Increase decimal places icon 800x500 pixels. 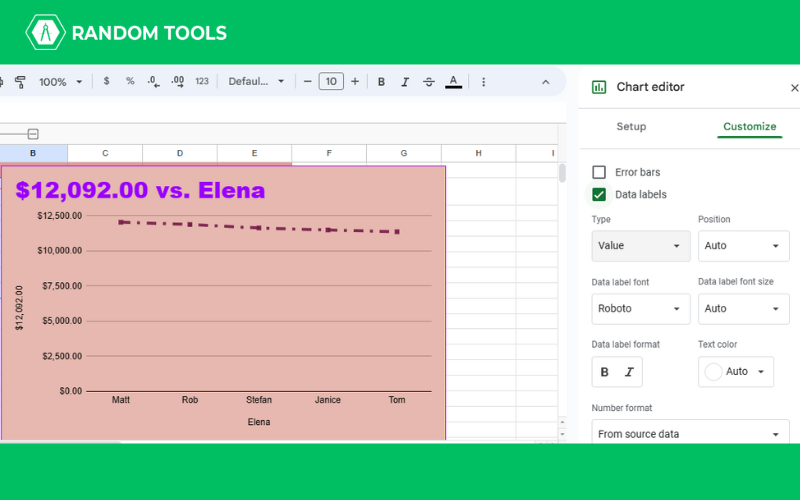(178, 82)
